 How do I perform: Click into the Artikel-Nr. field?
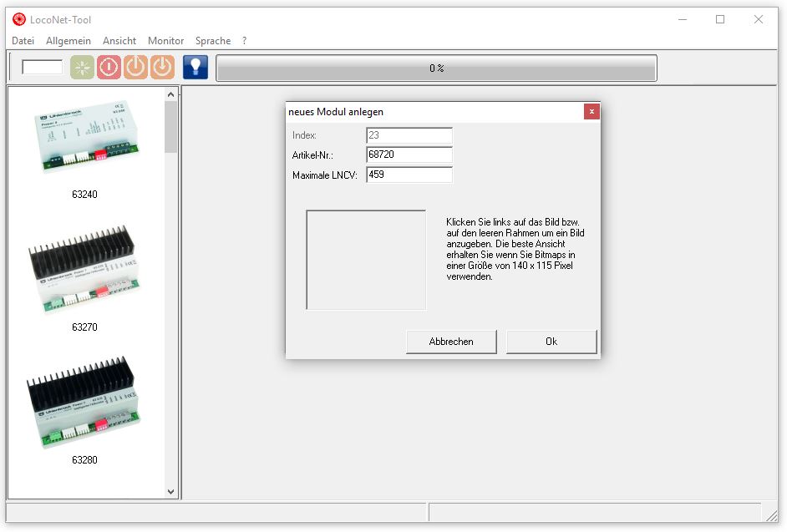click(x=409, y=155)
